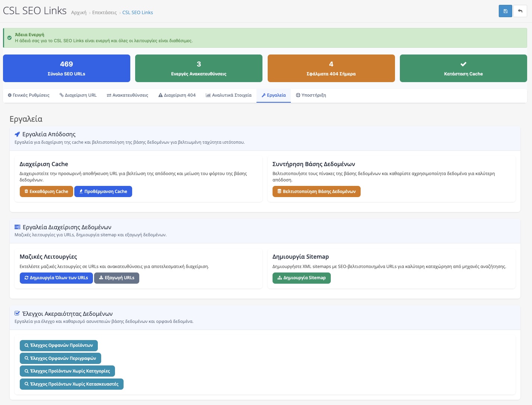Click the large CSL SEO Links page title
This screenshot has width=532, height=405.
click(x=35, y=11)
